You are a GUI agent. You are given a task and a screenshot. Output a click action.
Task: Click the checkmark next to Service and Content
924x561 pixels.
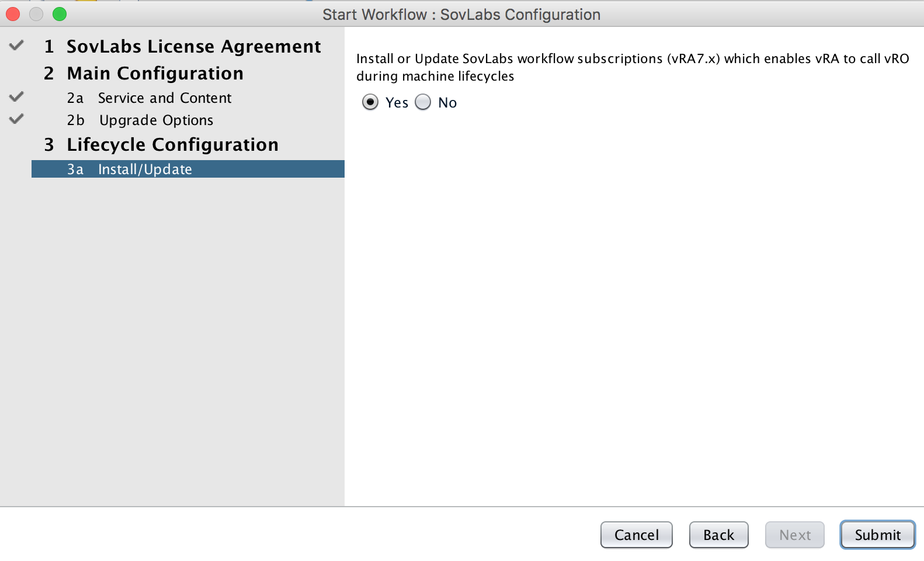click(x=16, y=96)
